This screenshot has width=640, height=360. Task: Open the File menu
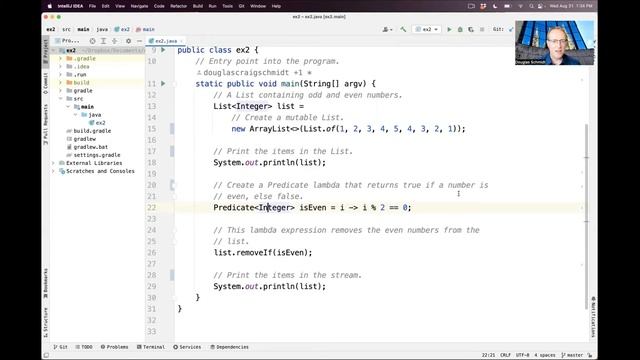[x=92, y=6]
